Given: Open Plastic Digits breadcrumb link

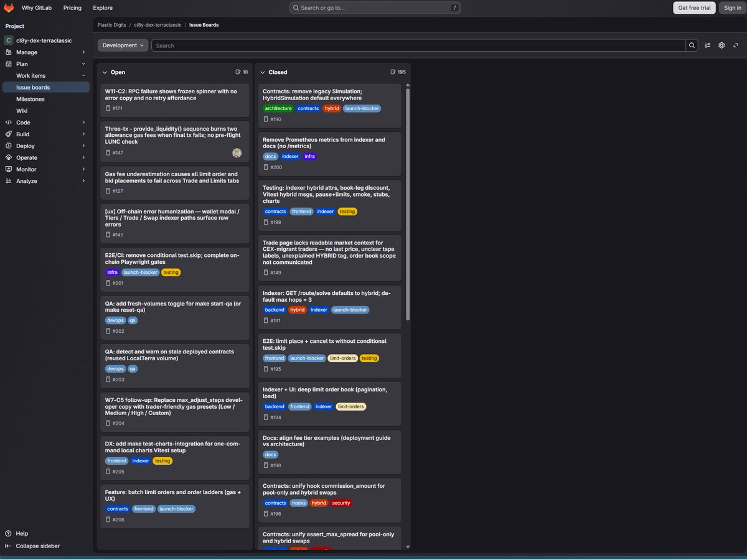Looking at the screenshot, I should click(111, 25).
